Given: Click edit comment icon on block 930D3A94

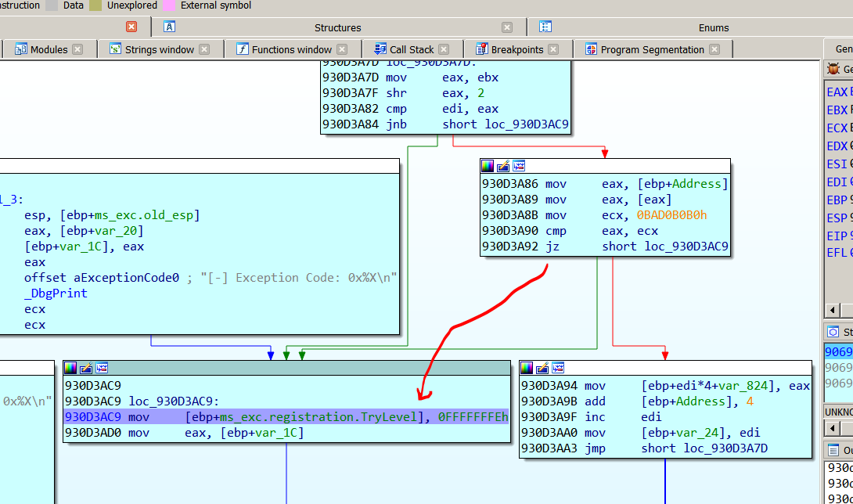Looking at the screenshot, I should [x=542, y=368].
